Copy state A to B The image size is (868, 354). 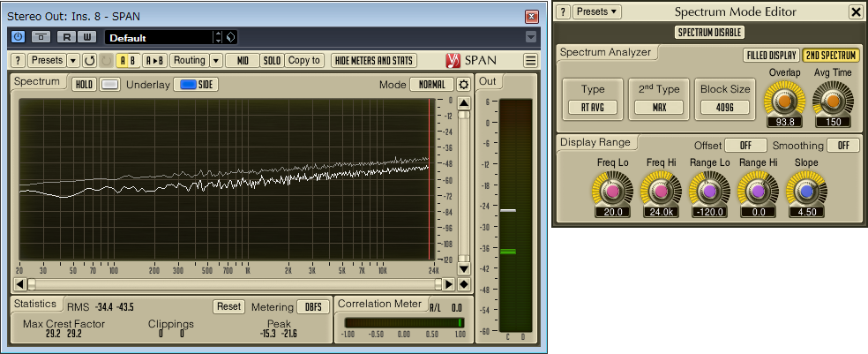(155, 60)
